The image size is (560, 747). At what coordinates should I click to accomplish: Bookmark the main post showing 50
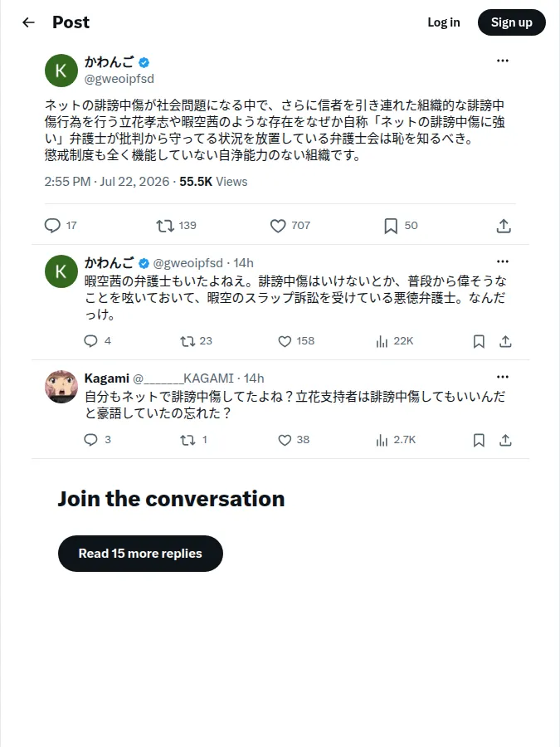(401, 225)
